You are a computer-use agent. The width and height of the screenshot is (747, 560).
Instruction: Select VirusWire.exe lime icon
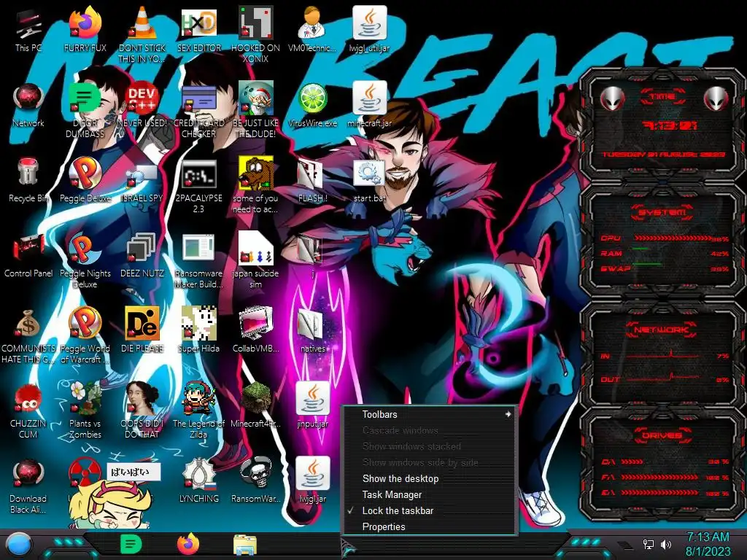point(312,99)
